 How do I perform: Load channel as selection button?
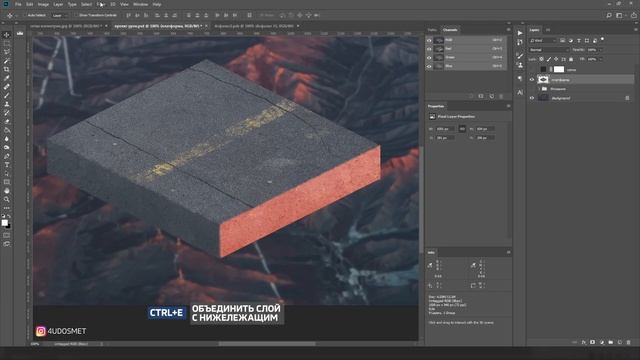(471, 96)
